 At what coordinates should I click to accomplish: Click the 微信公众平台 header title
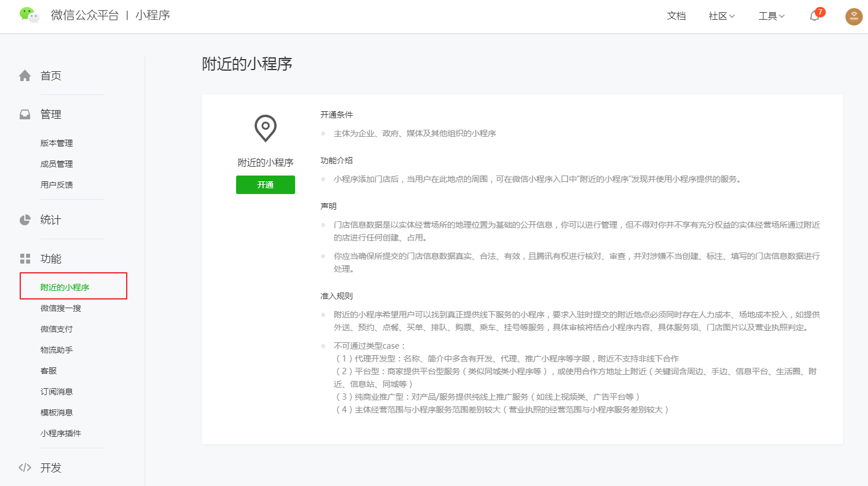(x=84, y=15)
